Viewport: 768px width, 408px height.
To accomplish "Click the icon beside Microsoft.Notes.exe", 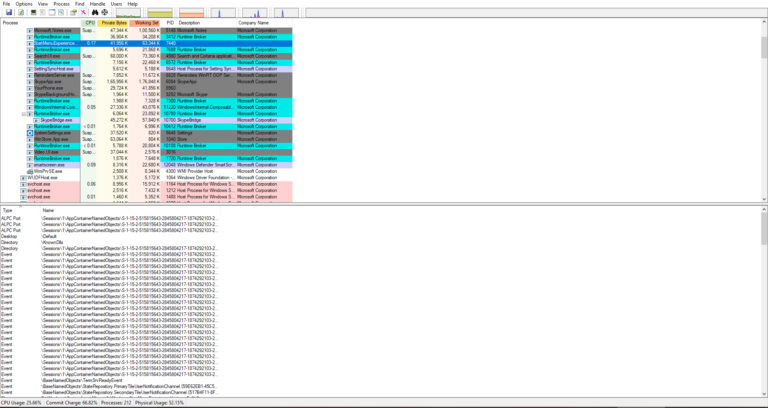I will click(x=30, y=30).
